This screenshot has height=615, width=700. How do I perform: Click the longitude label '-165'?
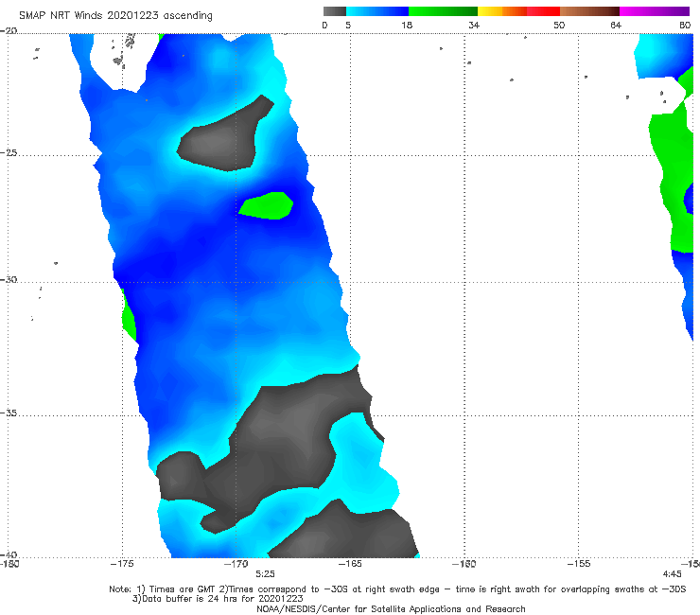[x=350, y=564]
